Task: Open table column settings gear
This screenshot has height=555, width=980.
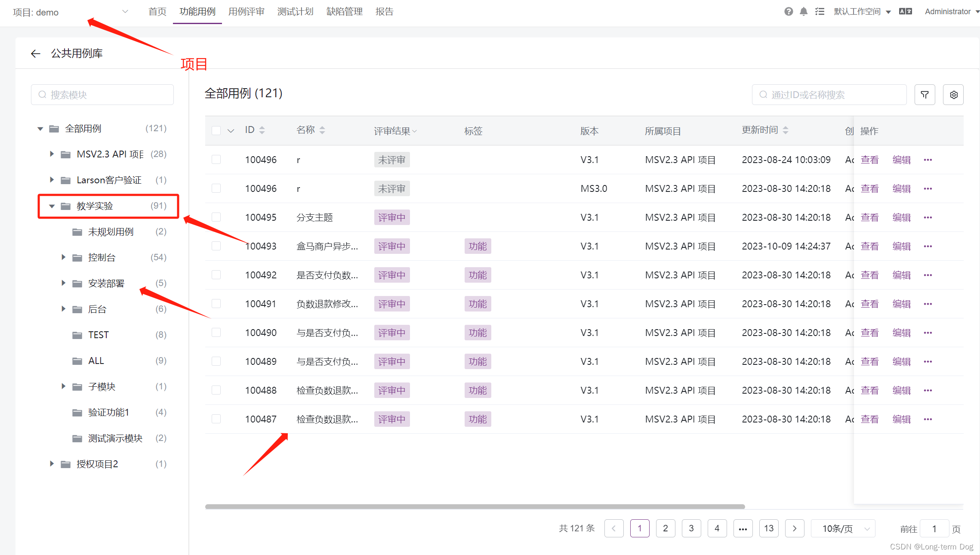Action: click(953, 95)
